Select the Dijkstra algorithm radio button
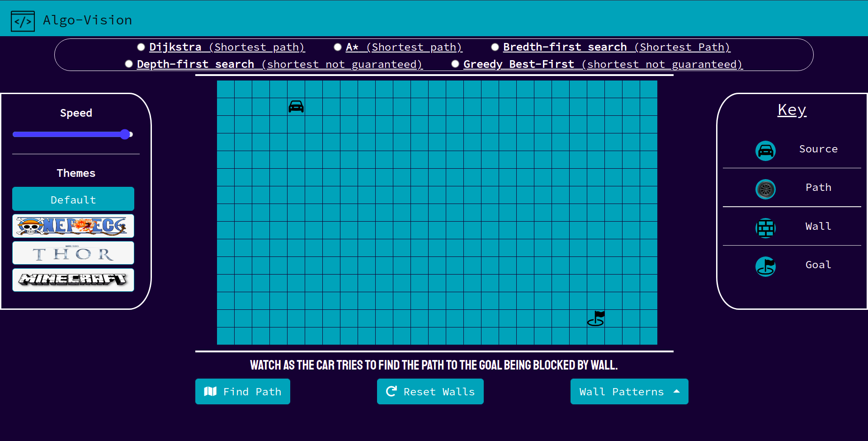 (x=141, y=47)
